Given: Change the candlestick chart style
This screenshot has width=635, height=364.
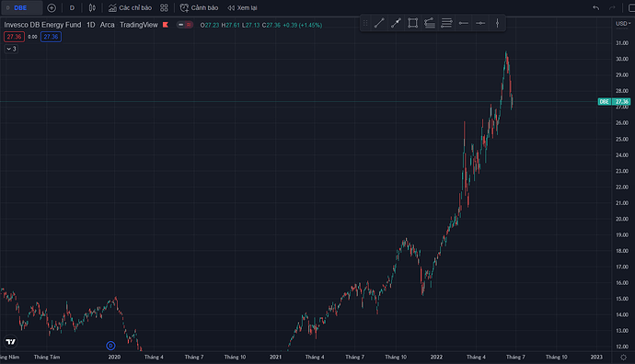Looking at the screenshot, I should (x=92, y=7).
